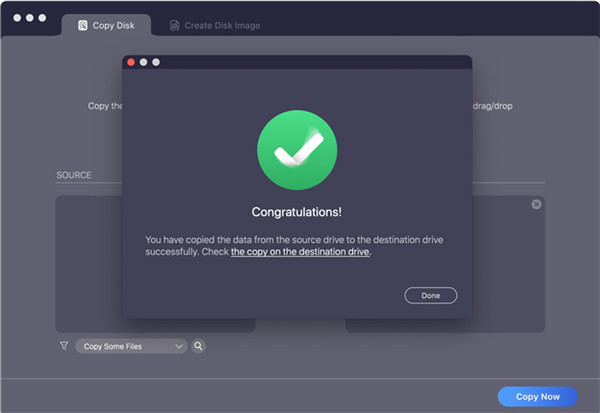
Task: Click the dialog's gray minimize button
Action: tap(143, 62)
